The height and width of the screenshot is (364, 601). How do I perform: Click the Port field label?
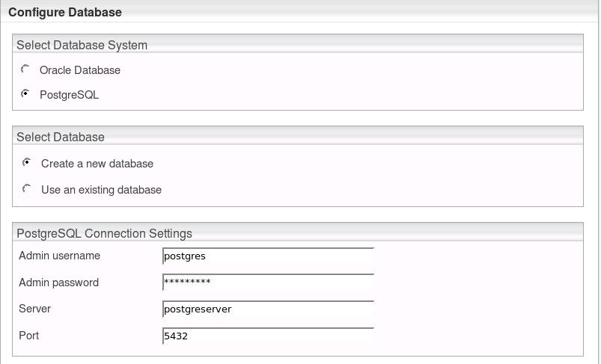pyautogui.click(x=28, y=336)
